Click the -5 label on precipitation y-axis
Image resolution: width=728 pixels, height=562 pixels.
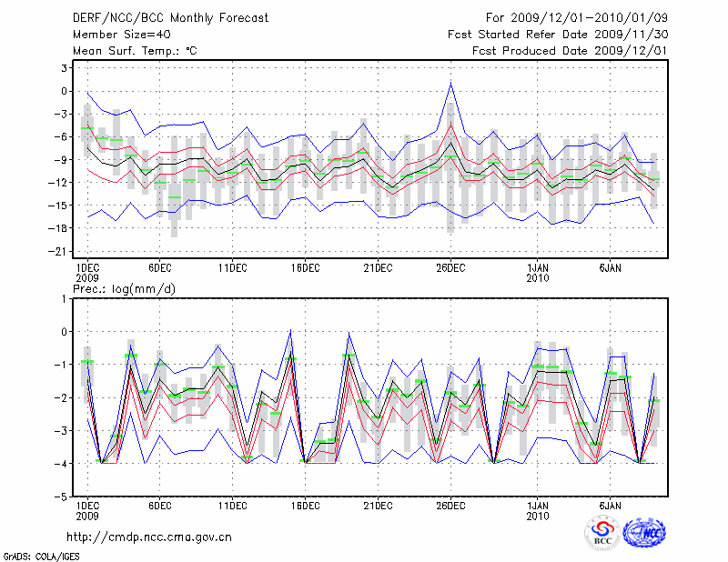click(x=64, y=497)
